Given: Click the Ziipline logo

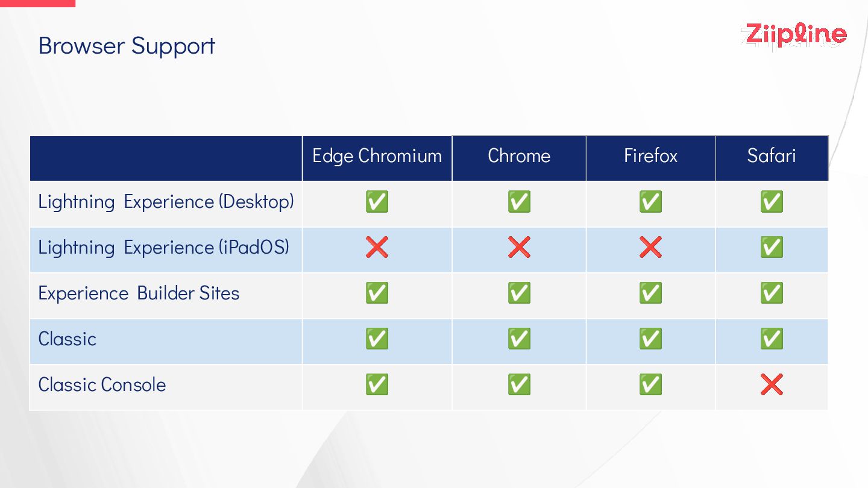Looking at the screenshot, I should coord(793,36).
